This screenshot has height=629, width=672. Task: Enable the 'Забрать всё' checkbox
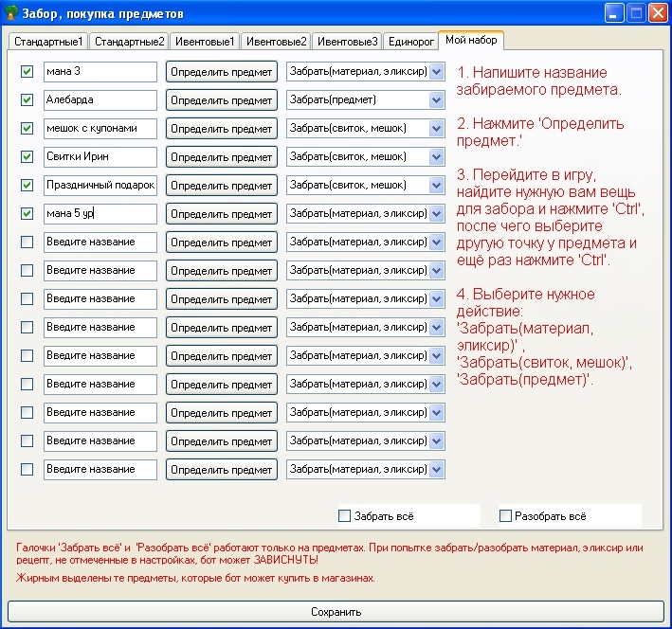(345, 516)
